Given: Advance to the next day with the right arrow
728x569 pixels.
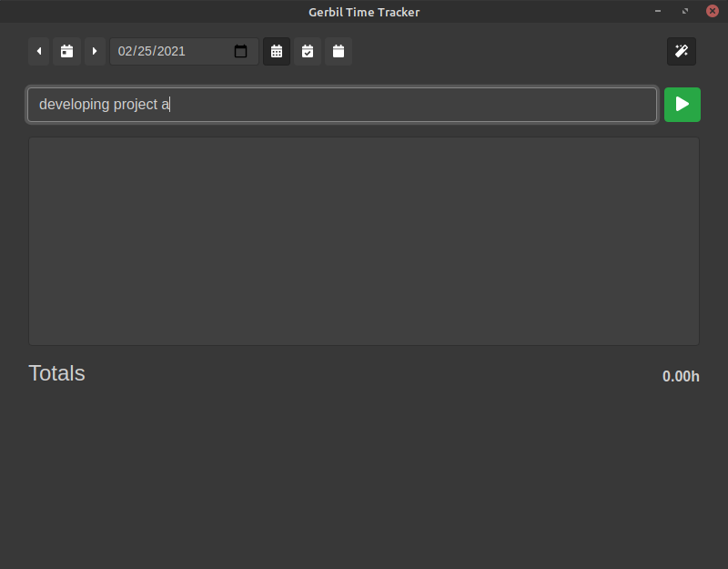Looking at the screenshot, I should (95, 51).
